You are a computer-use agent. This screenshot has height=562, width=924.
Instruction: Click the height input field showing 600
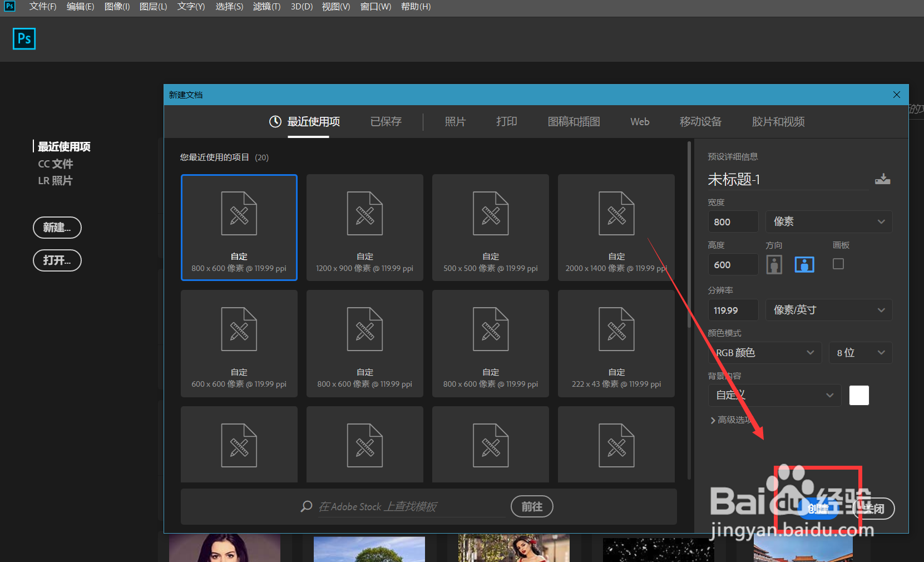pos(733,264)
